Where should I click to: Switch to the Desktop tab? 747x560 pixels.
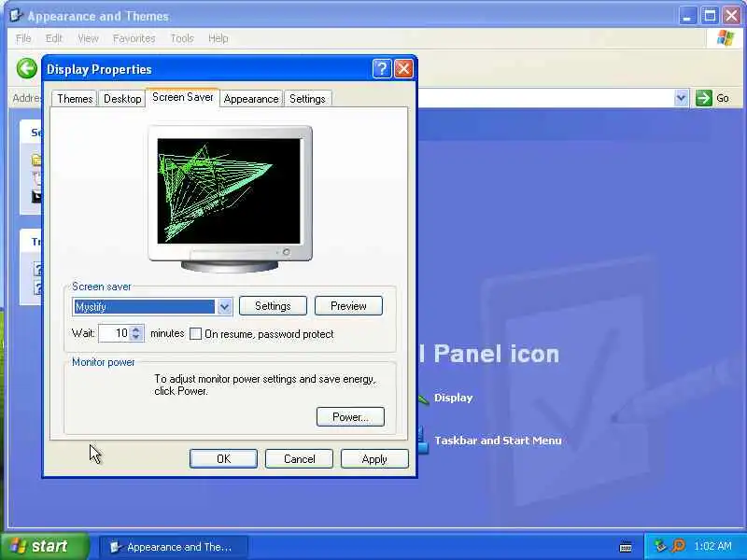point(122,99)
